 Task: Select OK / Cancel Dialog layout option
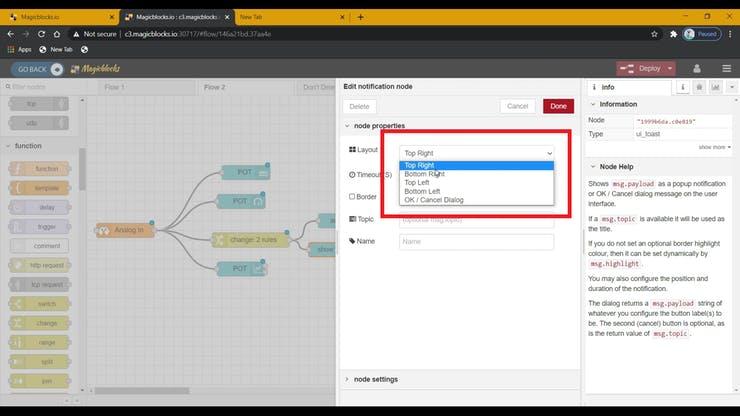click(433, 200)
